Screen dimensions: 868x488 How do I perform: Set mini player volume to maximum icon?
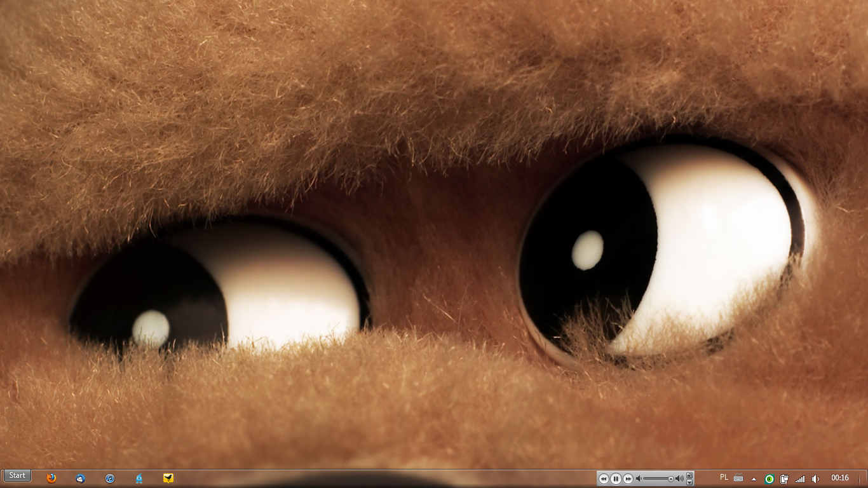(680, 478)
